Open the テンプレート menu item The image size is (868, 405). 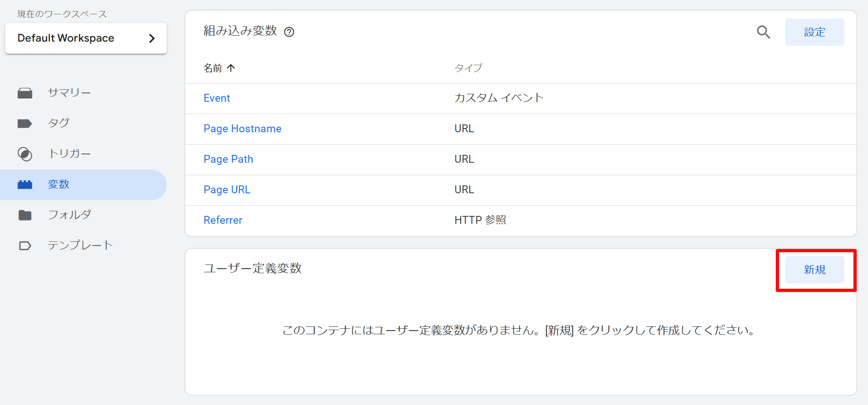(80, 245)
